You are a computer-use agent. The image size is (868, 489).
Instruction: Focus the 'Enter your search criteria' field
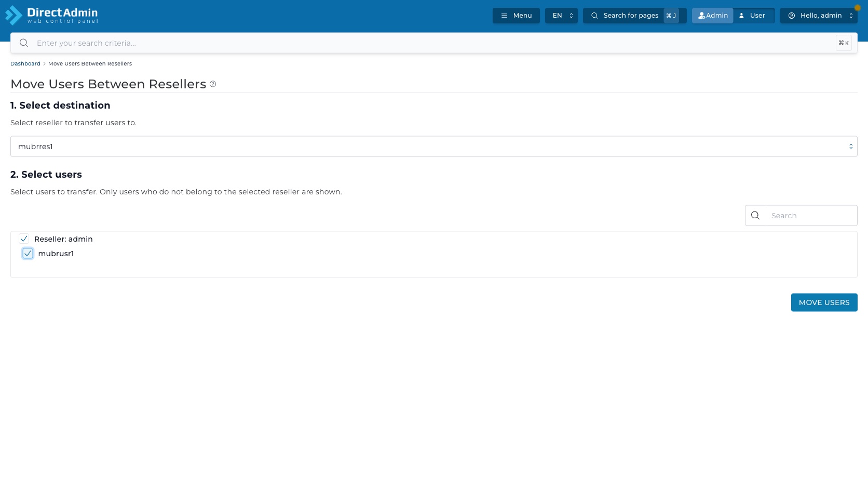433,43
